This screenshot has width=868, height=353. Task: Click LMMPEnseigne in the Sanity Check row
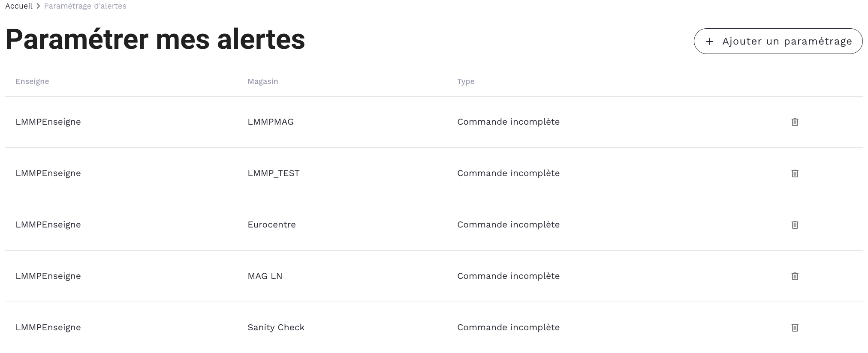(x=48, y=327)
